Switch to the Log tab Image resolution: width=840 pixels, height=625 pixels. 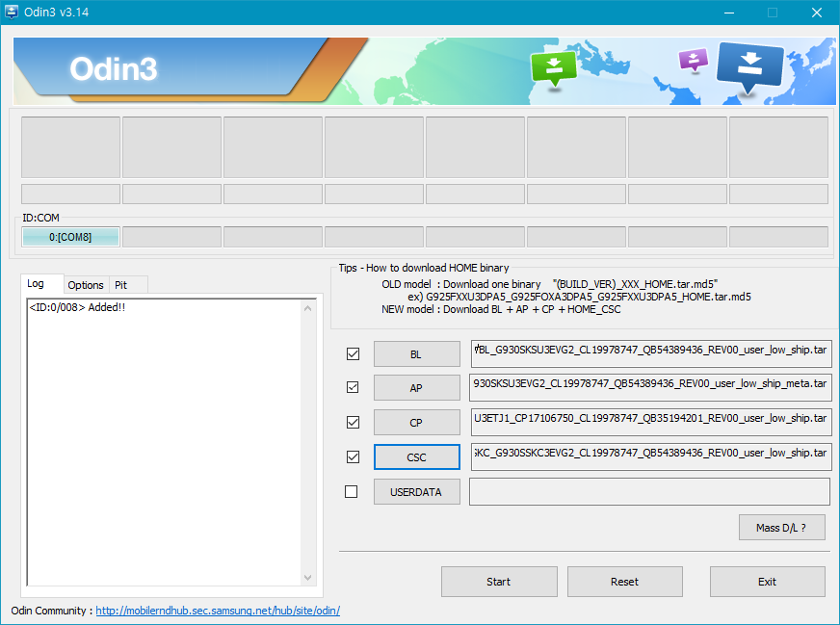[41, 284]
